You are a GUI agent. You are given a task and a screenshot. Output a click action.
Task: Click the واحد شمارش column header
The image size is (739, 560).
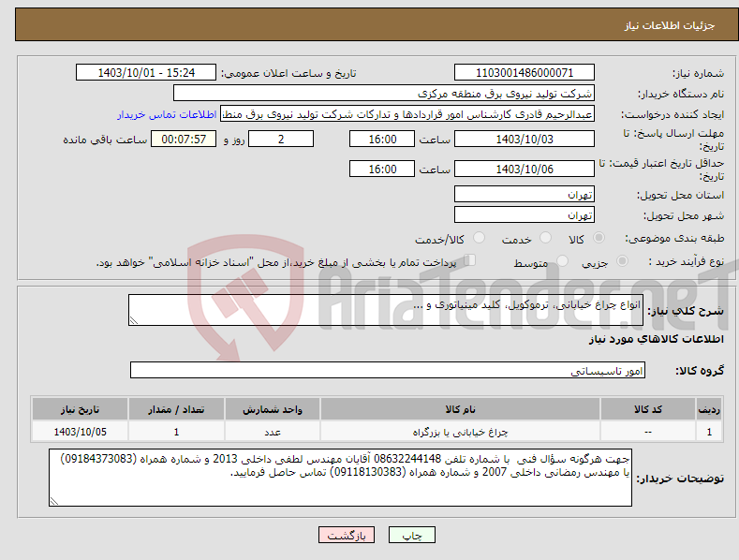tap(273, 409)
